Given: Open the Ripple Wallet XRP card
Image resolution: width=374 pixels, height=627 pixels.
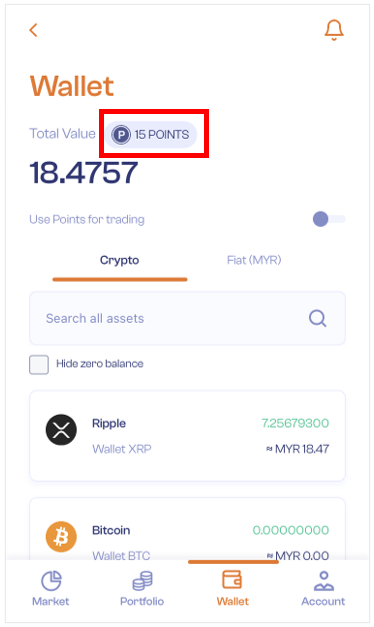Looking at the screenshot, I should 187,436.
